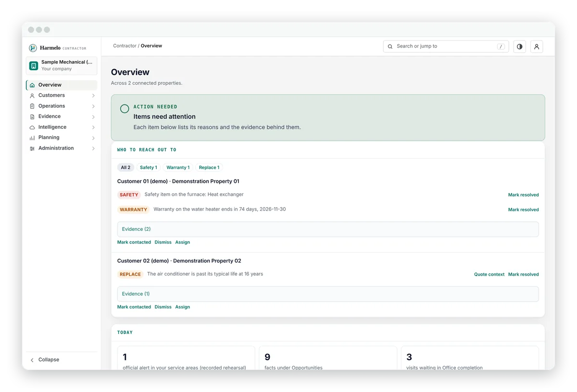
Task: Select the Warranty 1 filter tab
Action: (x=178, y=167)
